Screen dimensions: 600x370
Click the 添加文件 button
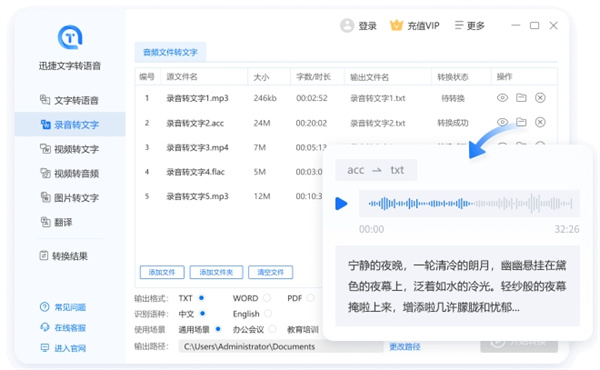162,272
